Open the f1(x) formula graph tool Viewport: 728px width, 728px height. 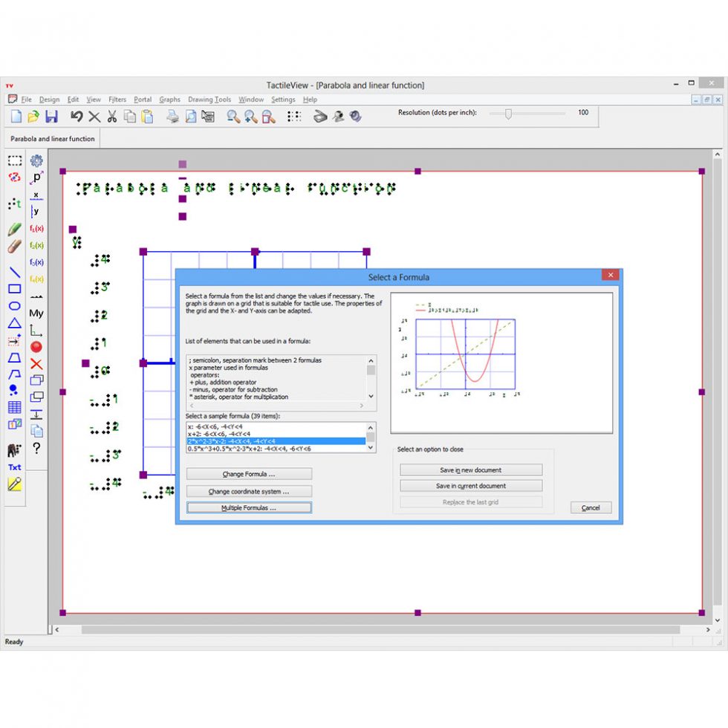pos(36,229)
